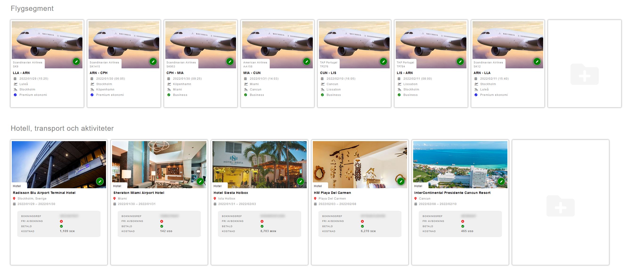Select the Sheraton Miami Airport Hotel title
The image size is (644, 274).
point(139,193)
